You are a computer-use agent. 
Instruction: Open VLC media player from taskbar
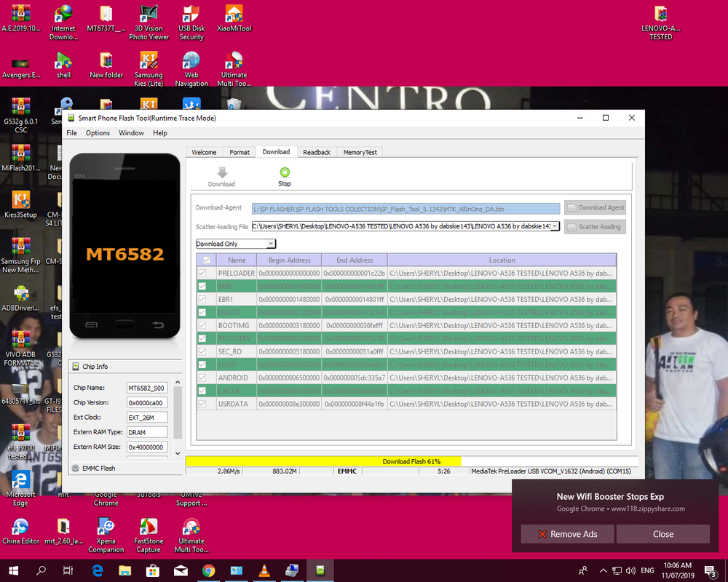tap(264, 570)
